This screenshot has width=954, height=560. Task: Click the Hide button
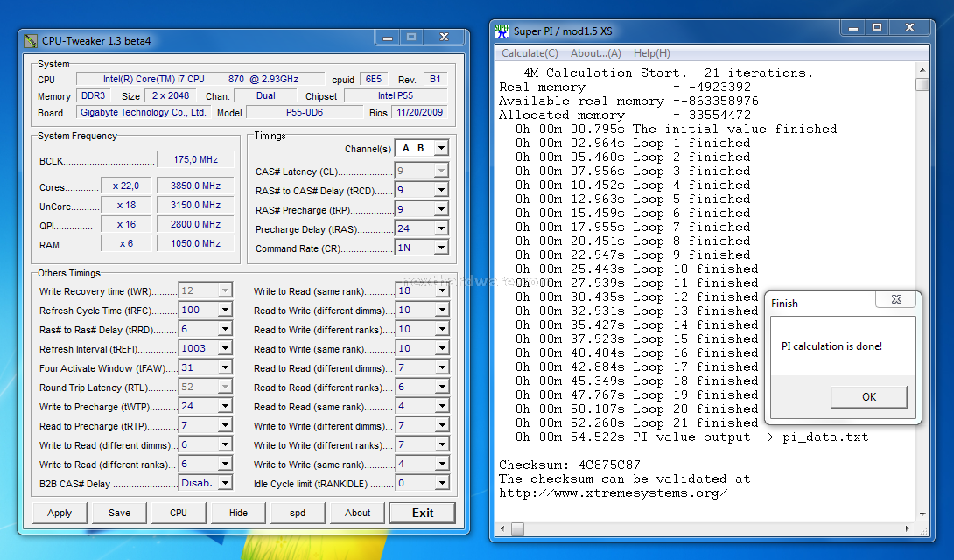tap(238, 513)
